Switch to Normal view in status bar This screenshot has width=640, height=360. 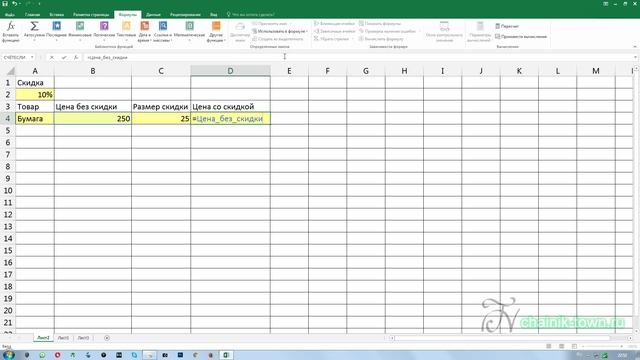tap(549, 346)
